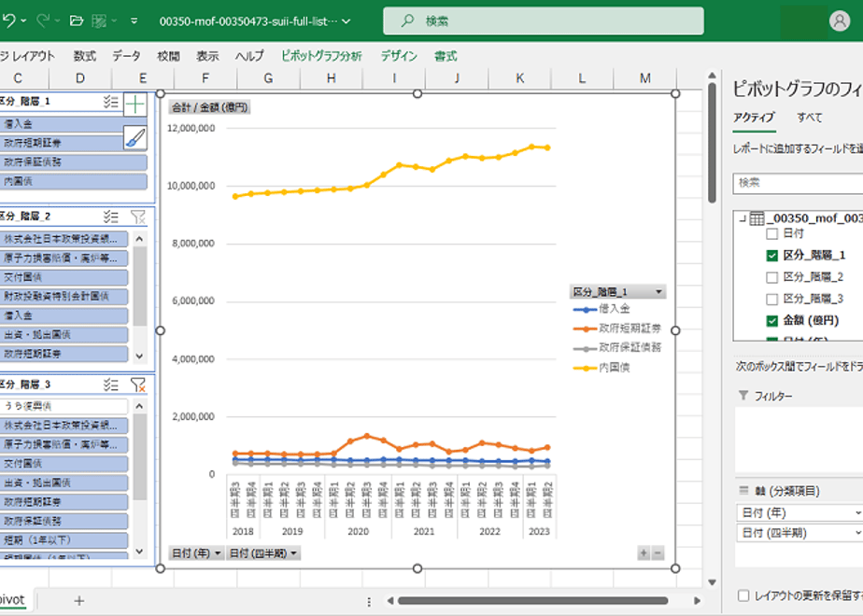Clear filter on 区分_階層_3 slicer

[x=138, y=385]
